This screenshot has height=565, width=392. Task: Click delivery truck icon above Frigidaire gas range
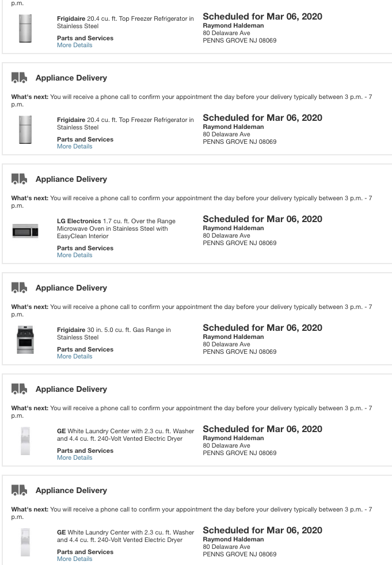[19, 288]
